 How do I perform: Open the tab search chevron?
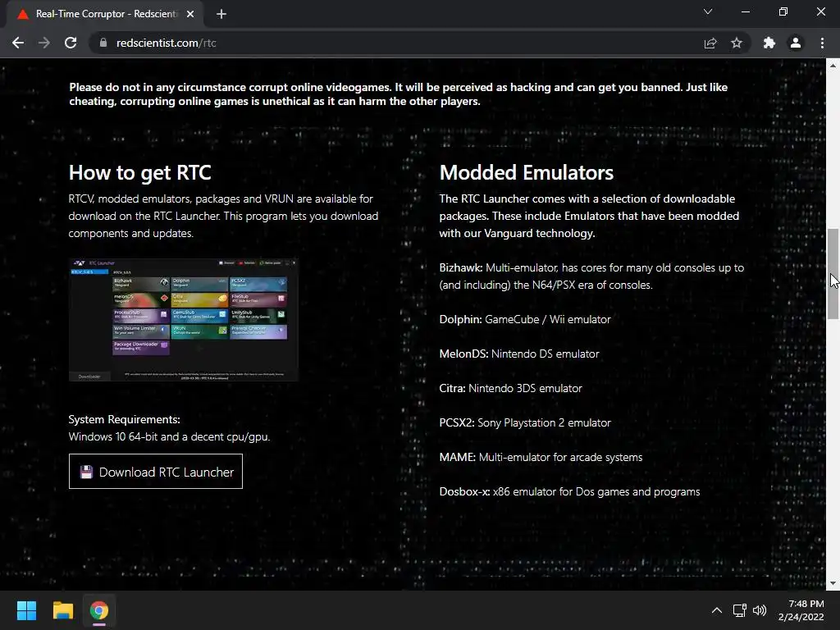click(708, 11)
